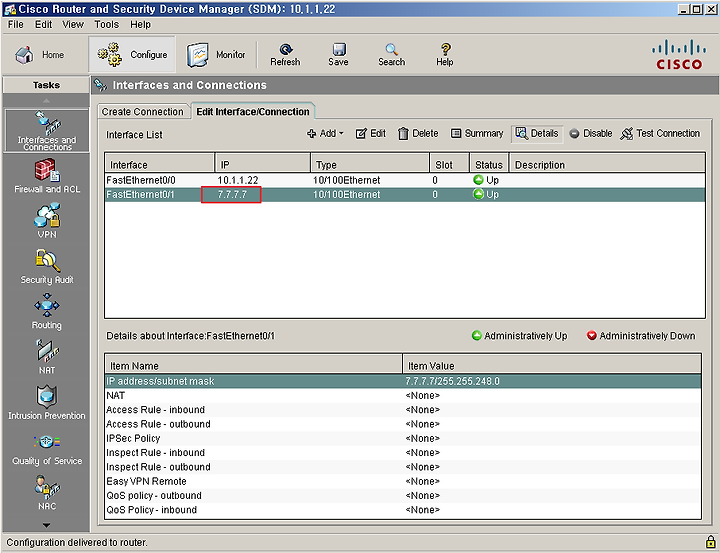Click Disable interface button
Screen dimensions: 720x553
(591, 134)
